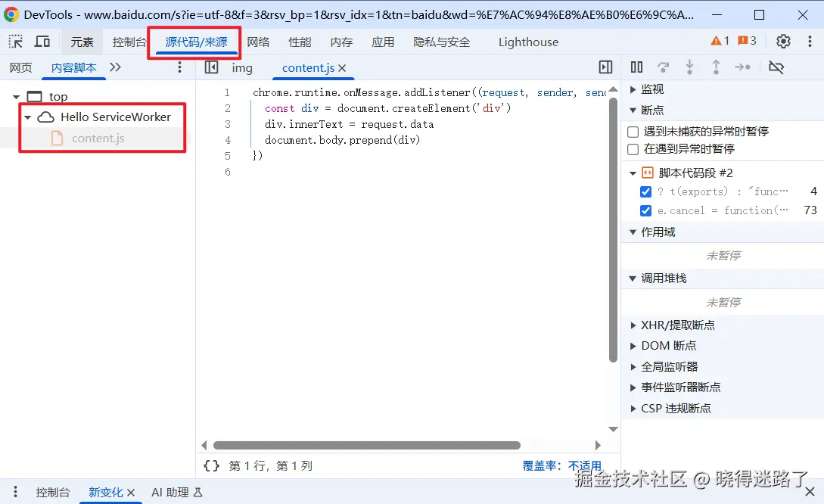Open the navigator pane three-dot menu
Viewport: 824px width, 504px height.
pos(180,67)
